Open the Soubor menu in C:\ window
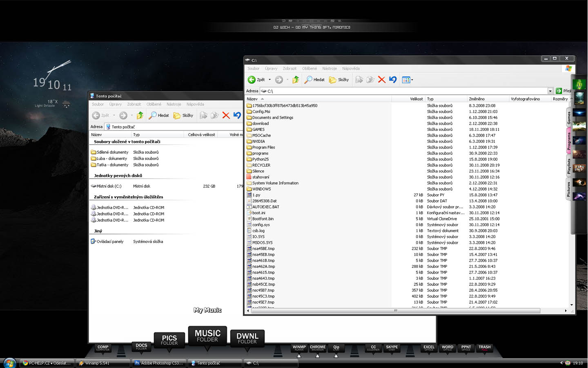The width and height of the screenshot is (588, 368). (253, 69)
